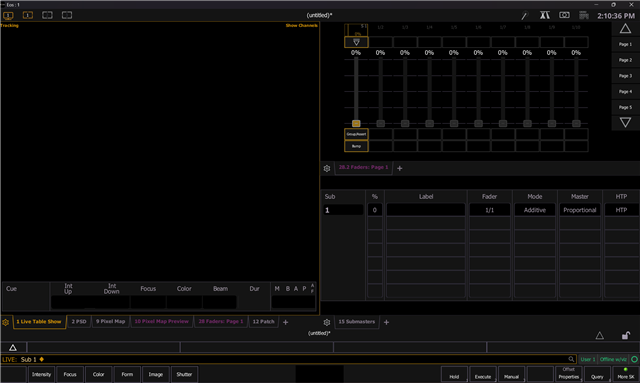Click the Image parameter category button
Viewport: 640px width, 383px height.
pos(156,374)
